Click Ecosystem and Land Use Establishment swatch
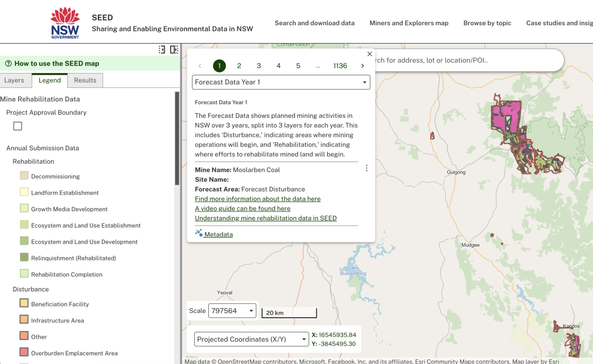 click(x=24, y=224)
